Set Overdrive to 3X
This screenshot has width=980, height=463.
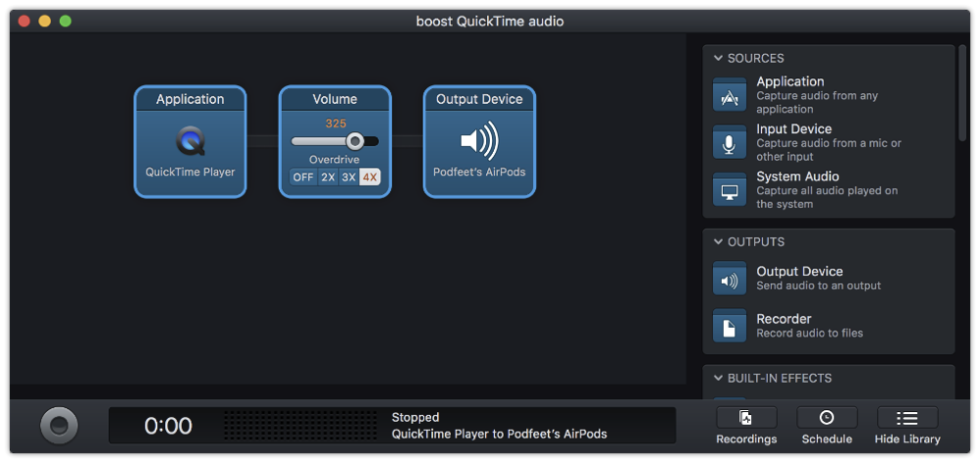click(x=349, y=178)
